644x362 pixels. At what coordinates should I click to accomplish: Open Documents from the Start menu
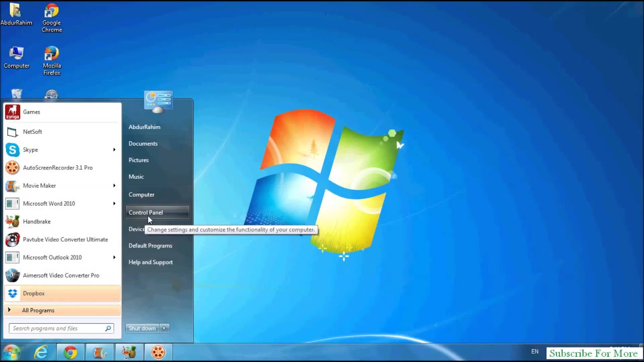[x=143, y=144]
